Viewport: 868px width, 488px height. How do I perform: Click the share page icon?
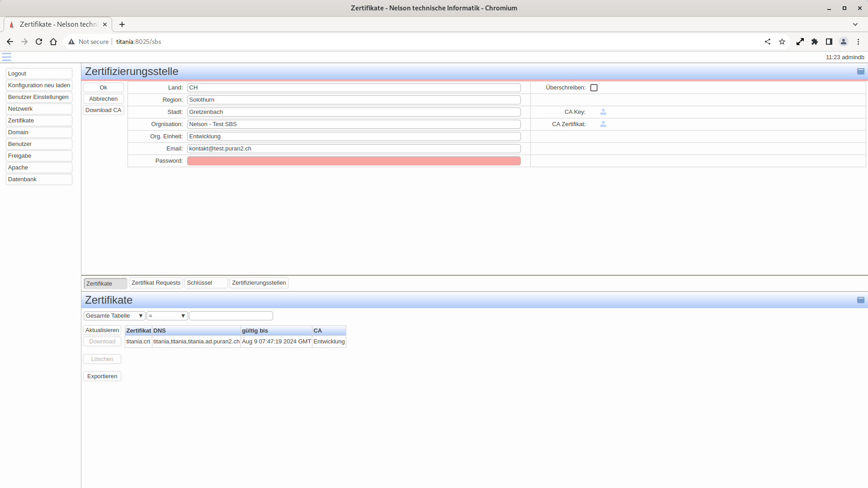coord(768,42)
